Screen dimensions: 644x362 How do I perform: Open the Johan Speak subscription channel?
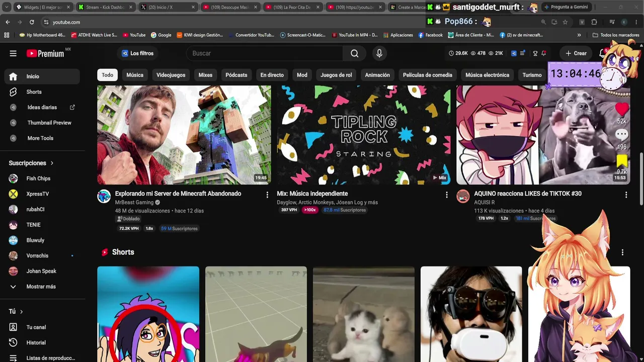click(40, 271)
